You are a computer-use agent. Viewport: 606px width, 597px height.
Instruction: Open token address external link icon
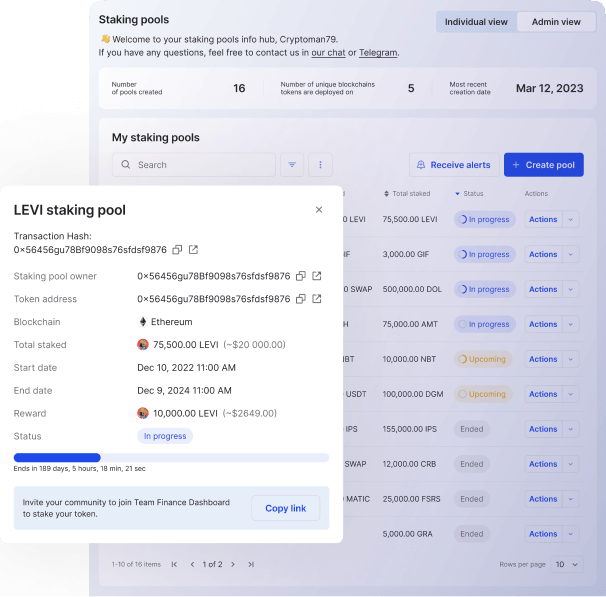click(x=317, y=299)
